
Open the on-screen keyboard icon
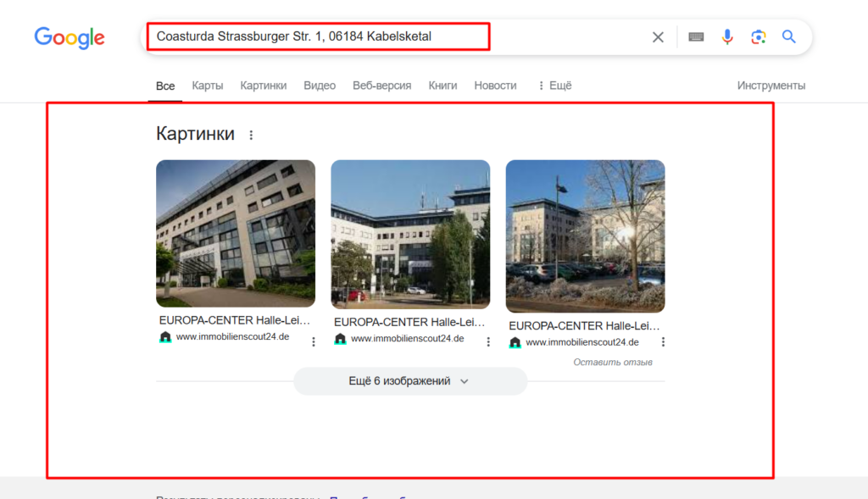pos(696,37)
